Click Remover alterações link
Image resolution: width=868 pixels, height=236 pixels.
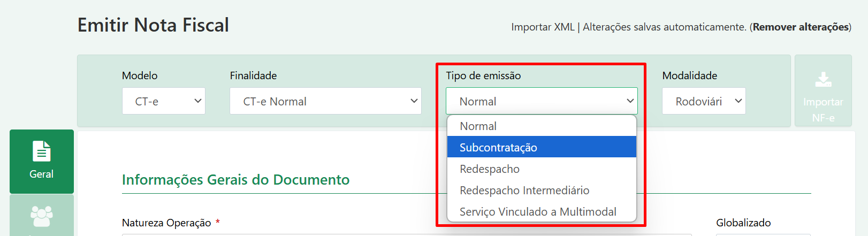coord(801,27)
